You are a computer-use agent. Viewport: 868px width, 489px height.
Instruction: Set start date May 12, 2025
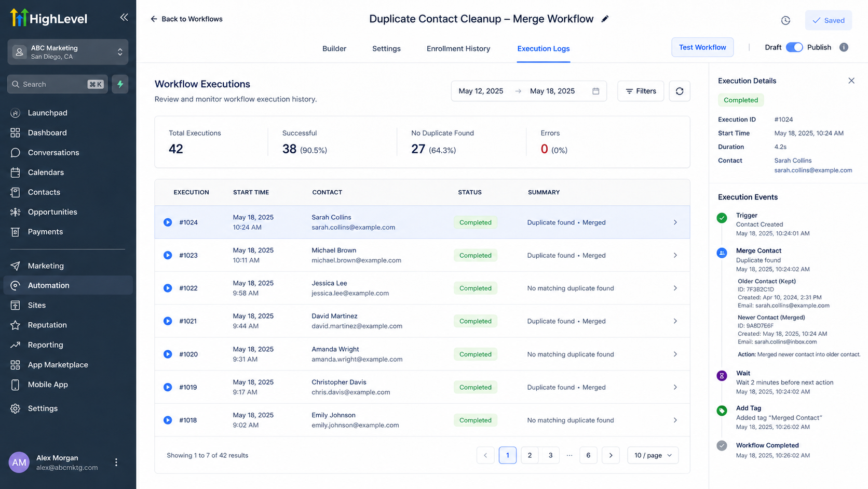(x=481, y=91)
